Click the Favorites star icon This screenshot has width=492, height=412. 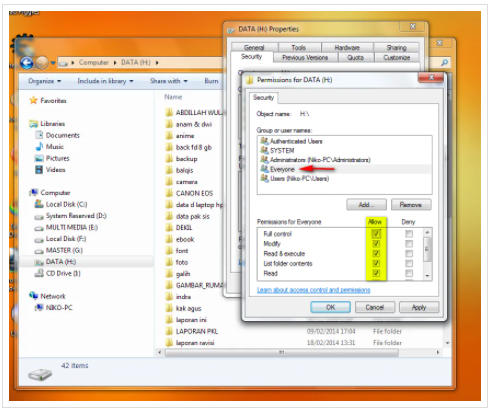coord(33,100)
